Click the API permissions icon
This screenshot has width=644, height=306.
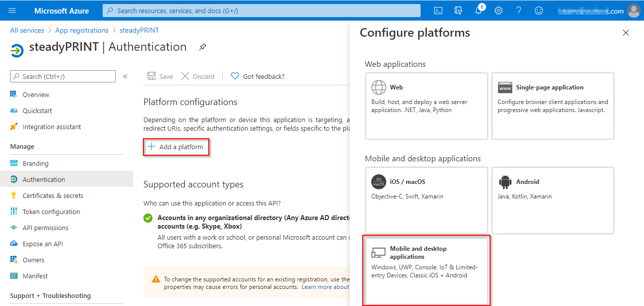(x=14, y=228)
